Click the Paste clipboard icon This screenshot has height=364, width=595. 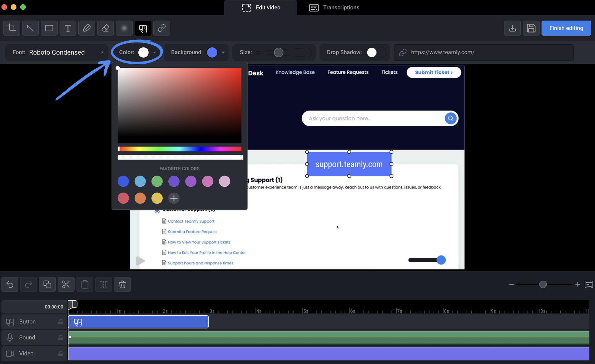click(85, 284)
